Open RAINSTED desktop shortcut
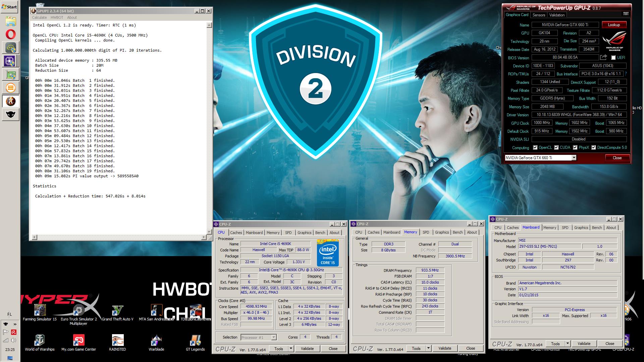 tap(117, 343)
